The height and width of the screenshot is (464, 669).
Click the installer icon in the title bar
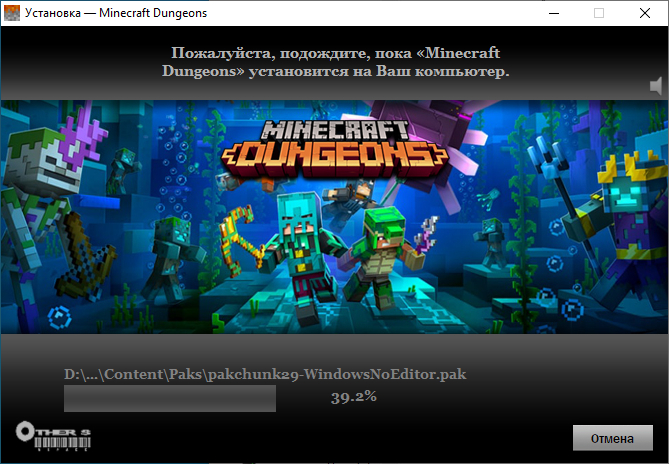(14, 13)
